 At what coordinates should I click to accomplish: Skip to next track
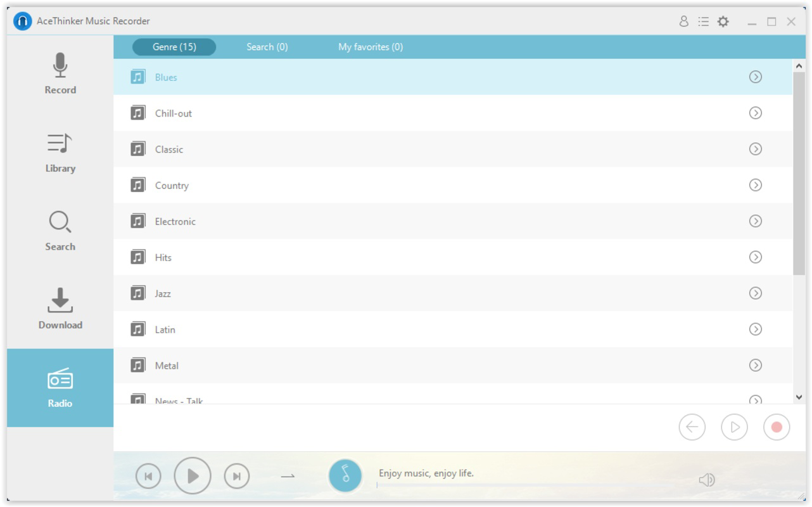(x=237, y=476)
